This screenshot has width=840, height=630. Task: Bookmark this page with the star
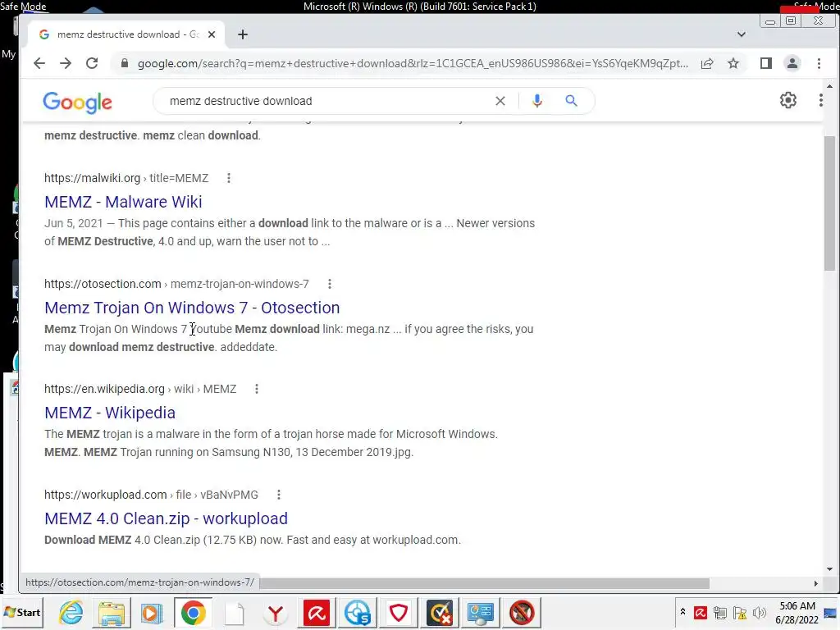click(x=733, y=64)
